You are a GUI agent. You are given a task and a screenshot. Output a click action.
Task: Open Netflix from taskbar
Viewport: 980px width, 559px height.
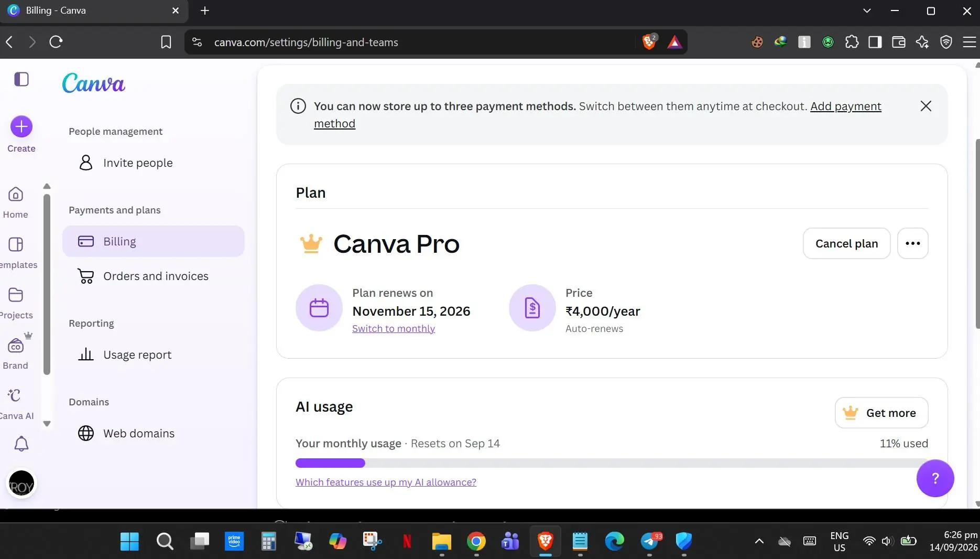point(407,541)
